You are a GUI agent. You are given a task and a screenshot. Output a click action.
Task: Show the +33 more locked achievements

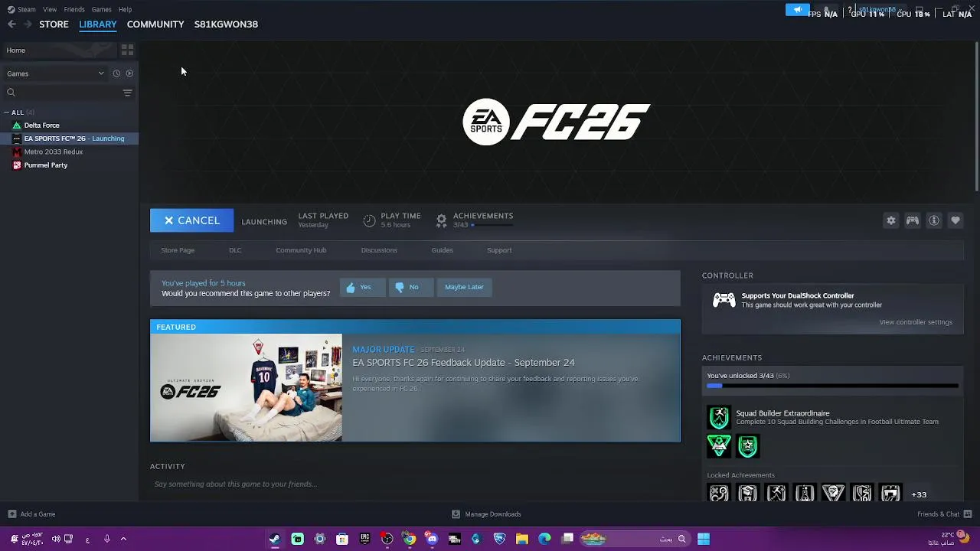tap(919, 494)
